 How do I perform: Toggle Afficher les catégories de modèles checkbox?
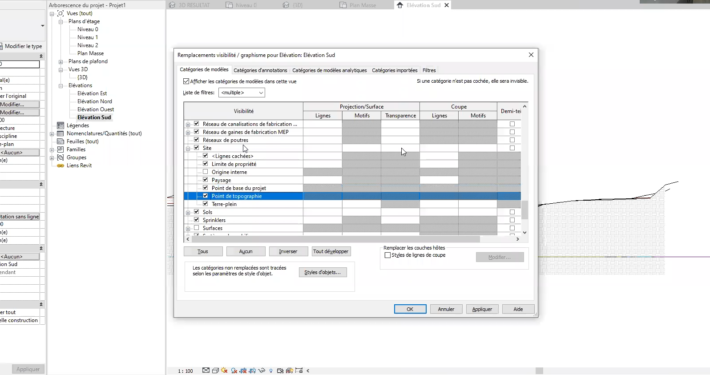pos(186,82)
